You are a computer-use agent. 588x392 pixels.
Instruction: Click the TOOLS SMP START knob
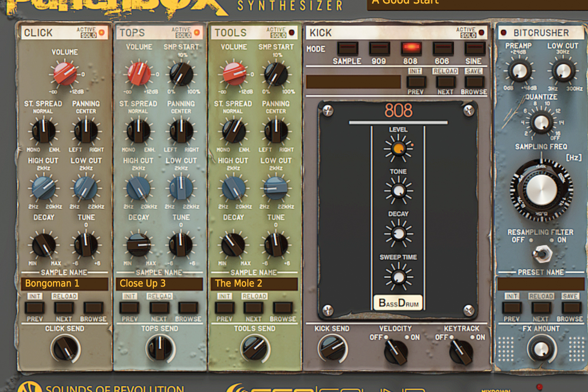pyautogui.click(x=276, y=74)
